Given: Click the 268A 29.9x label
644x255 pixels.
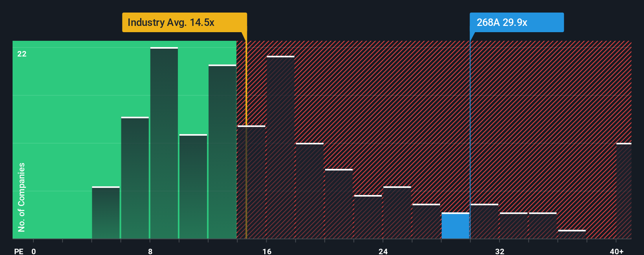Looking at the screenshot, I should [x=517, y=22].
